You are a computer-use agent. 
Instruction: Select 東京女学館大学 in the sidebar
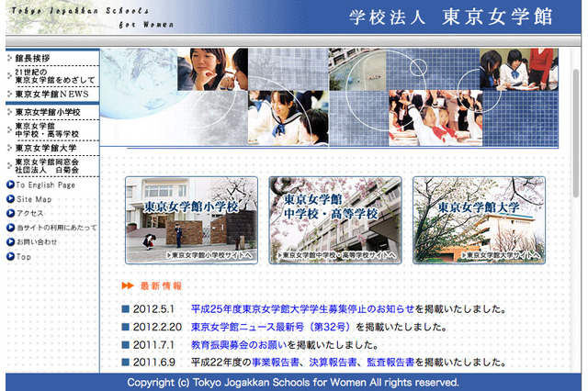point(46,148)
